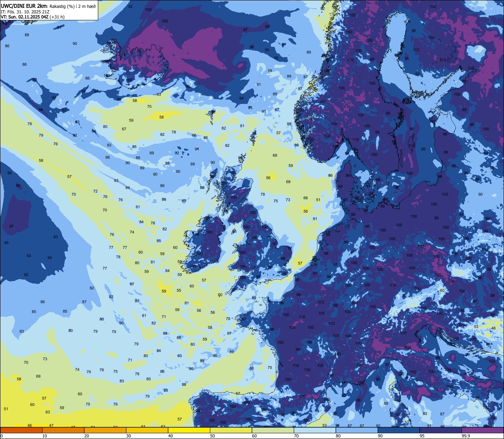Click the 55 humidity value southwest of Ireland
Screen dimensions: 504x439
[x=179, y=291]
